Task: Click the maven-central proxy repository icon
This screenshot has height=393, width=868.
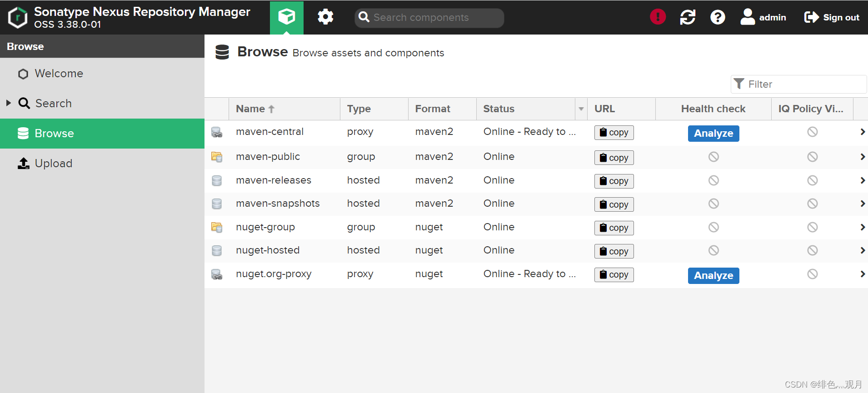Action: click(217, 132)
